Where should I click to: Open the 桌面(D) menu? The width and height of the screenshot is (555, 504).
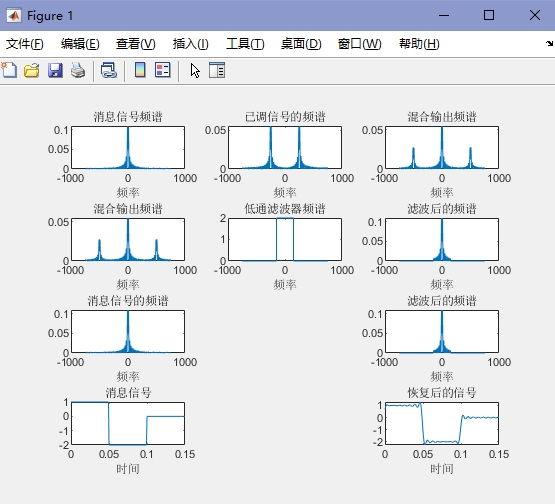click(301, 44)
